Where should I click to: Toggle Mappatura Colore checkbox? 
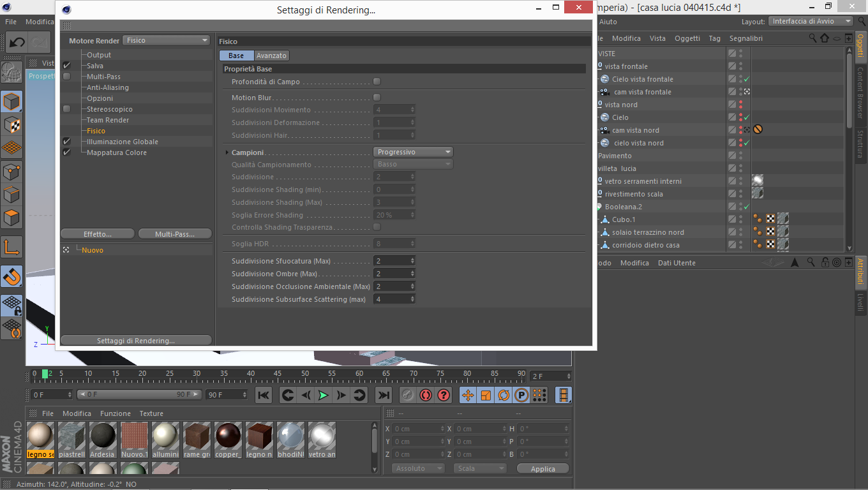tap(67, 152)
